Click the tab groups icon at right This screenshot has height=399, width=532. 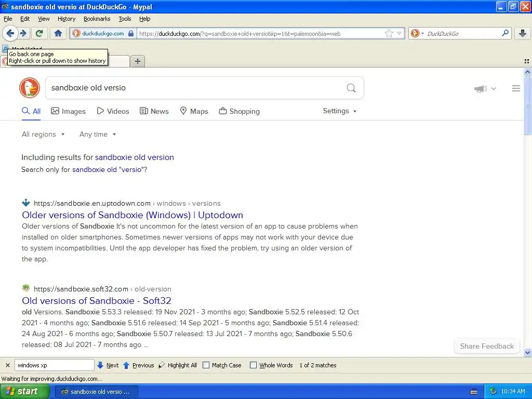[x=527, y=61]
